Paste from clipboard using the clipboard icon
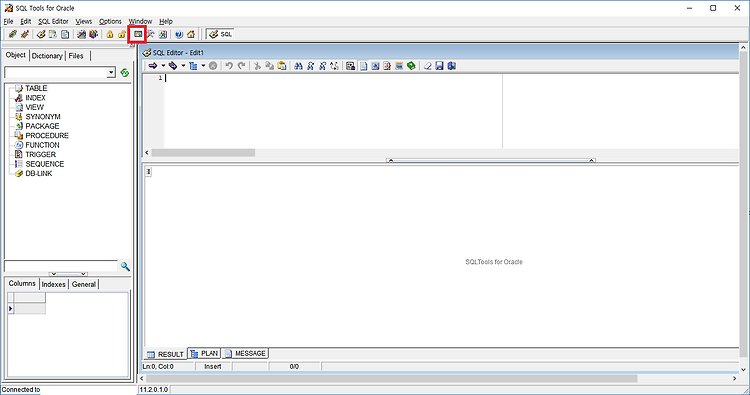 [x=282, y=66]
